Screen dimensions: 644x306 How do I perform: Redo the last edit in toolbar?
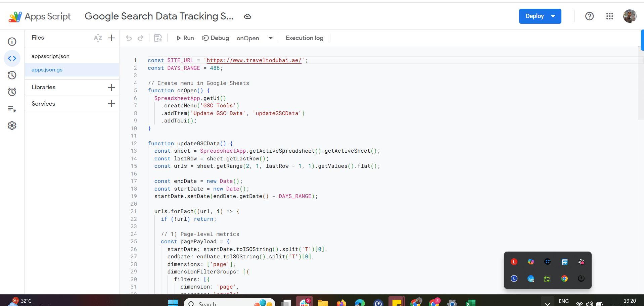point(141,38)
